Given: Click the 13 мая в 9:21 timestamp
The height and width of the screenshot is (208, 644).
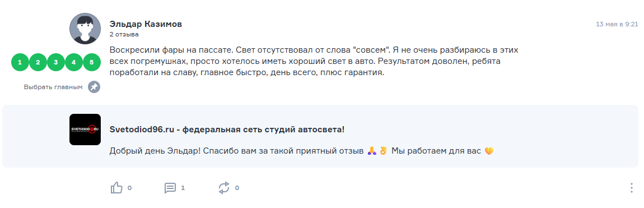Looking at the screenshot, I should coord(617,24).
